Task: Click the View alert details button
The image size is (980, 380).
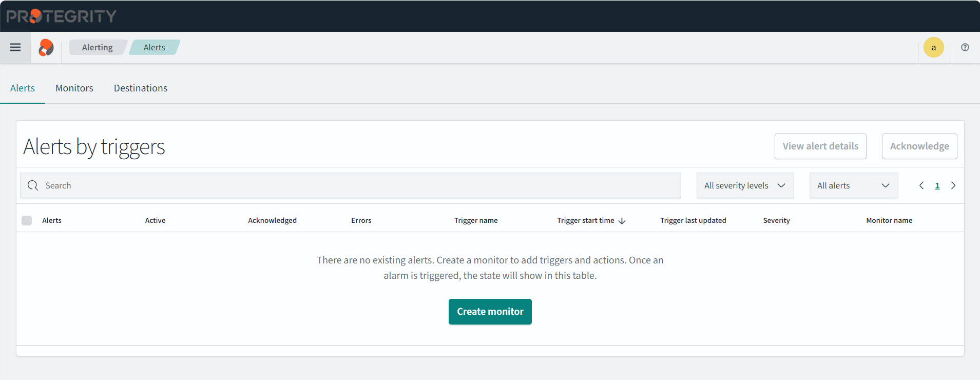Action: point(820,146)
